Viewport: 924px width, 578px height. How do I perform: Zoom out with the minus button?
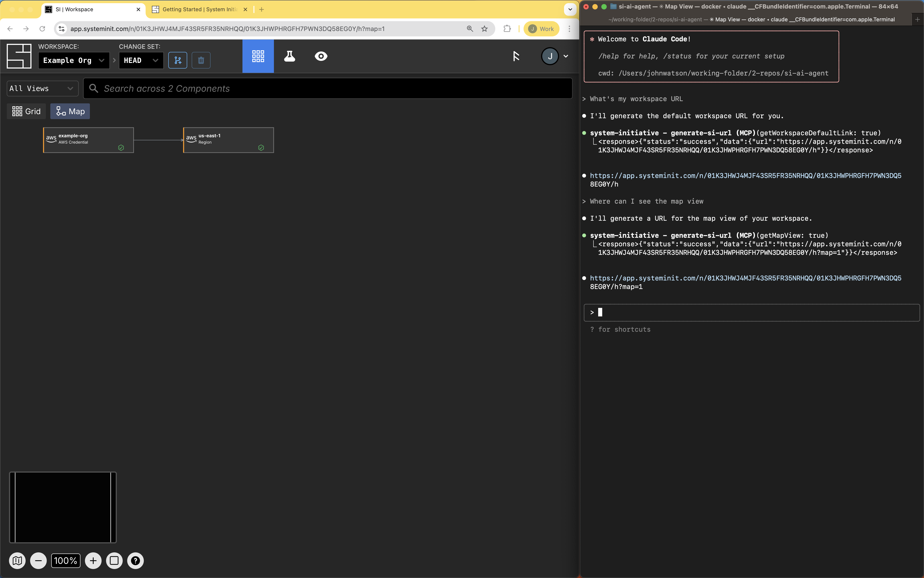38,561
